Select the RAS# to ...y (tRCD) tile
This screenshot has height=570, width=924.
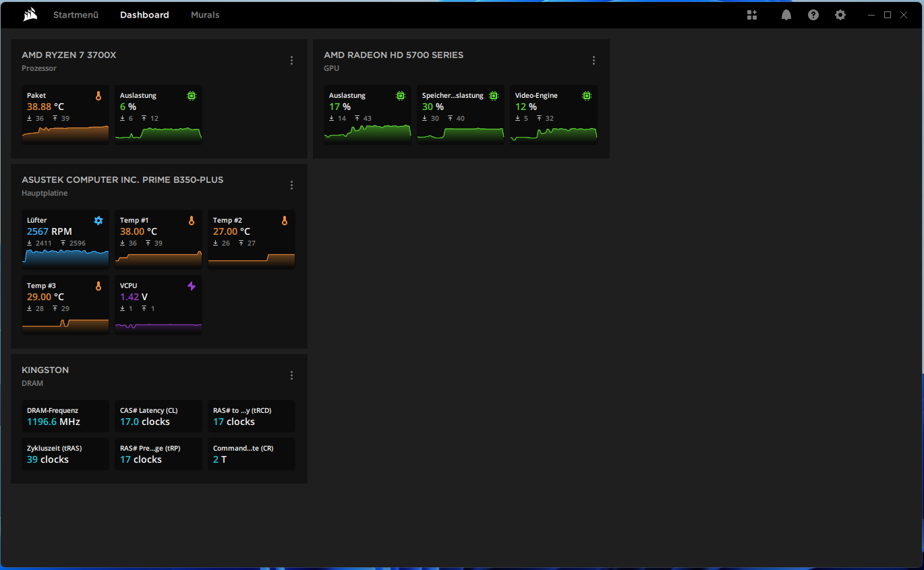(252, 416)
